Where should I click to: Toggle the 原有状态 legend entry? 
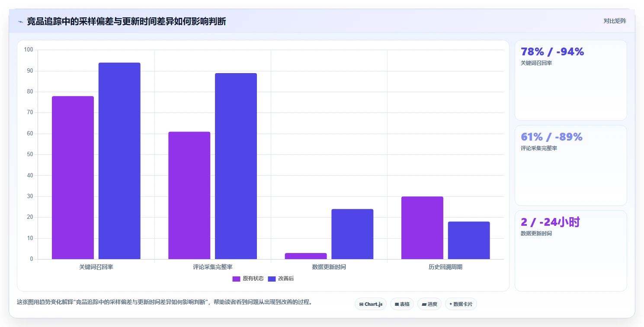coord(248,279)
